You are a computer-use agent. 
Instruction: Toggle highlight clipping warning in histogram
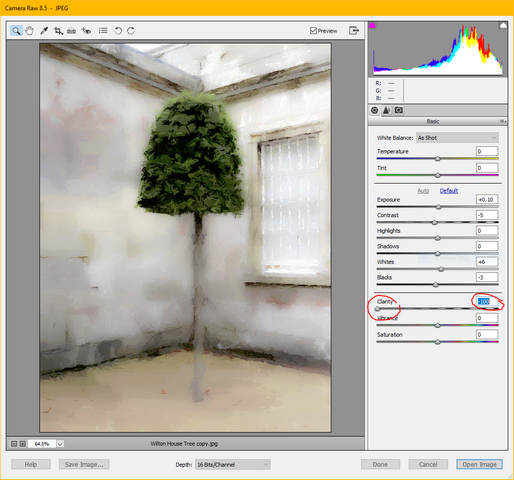coord(503,25)
